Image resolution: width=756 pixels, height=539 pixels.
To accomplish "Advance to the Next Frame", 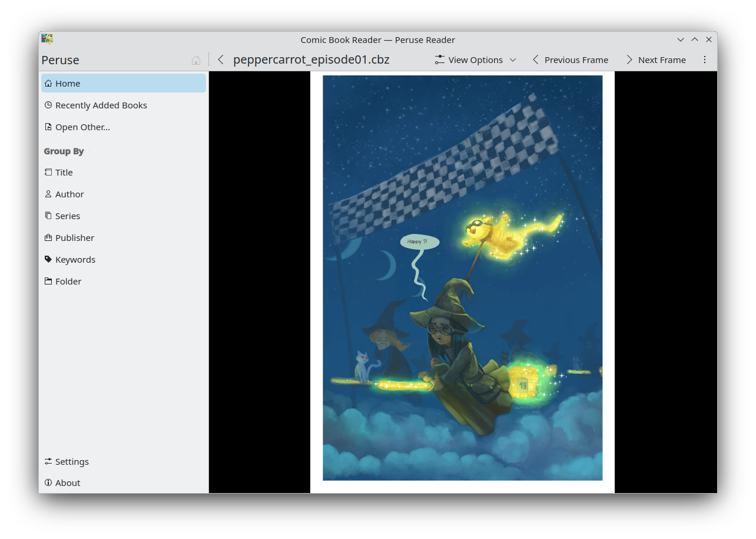I will click(655, 59).
